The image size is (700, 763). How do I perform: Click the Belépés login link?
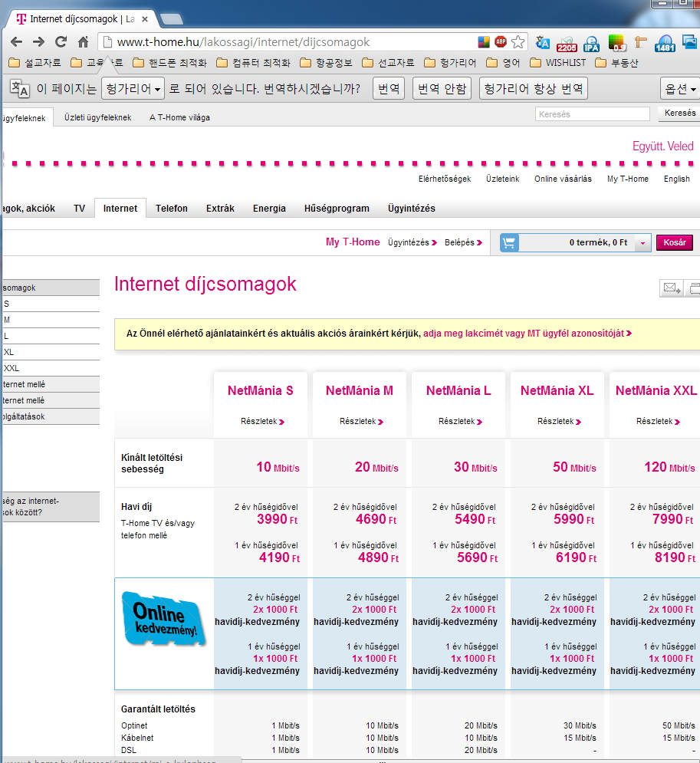click(463, 242)
